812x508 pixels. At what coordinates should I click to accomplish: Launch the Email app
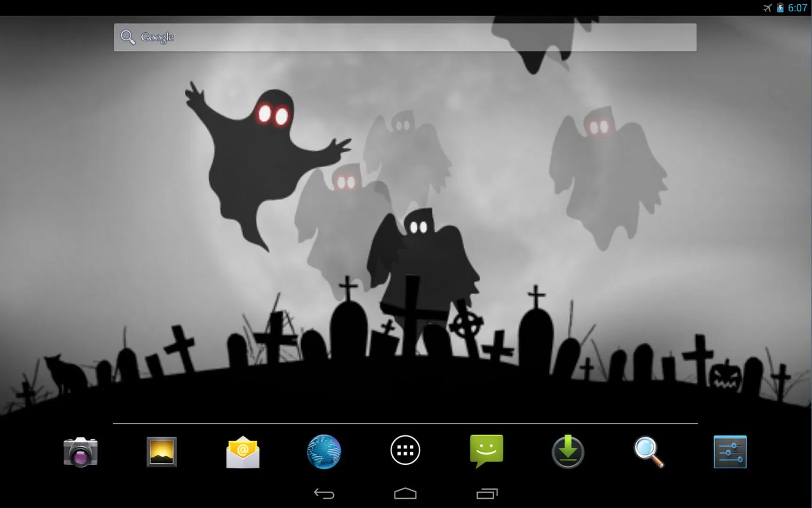click(x=242, y=452)
